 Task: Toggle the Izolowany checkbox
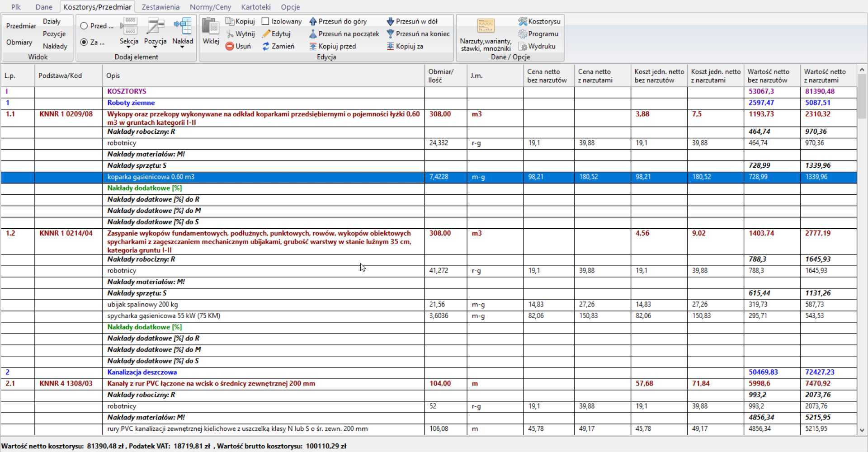[x=266, y=21]
